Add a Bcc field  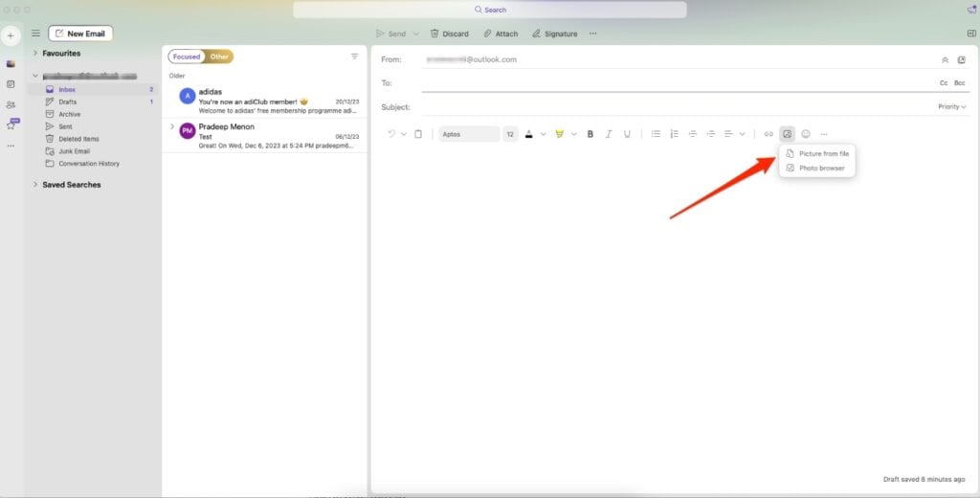coord(959,83)
